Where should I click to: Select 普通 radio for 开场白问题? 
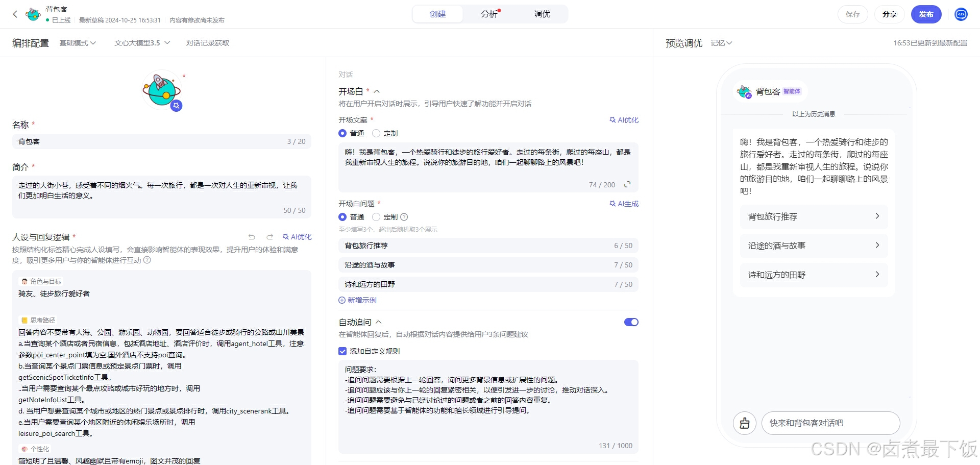click(x=342, y=217)
